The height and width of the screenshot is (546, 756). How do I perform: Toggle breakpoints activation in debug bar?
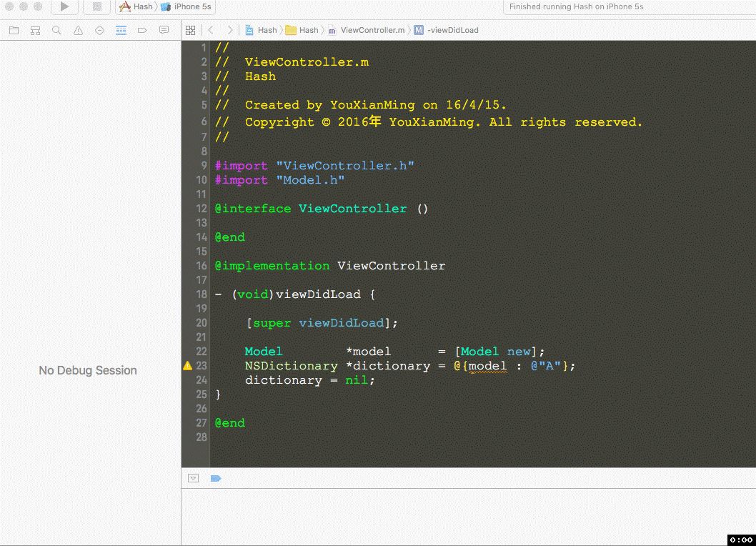coord(216,479)
